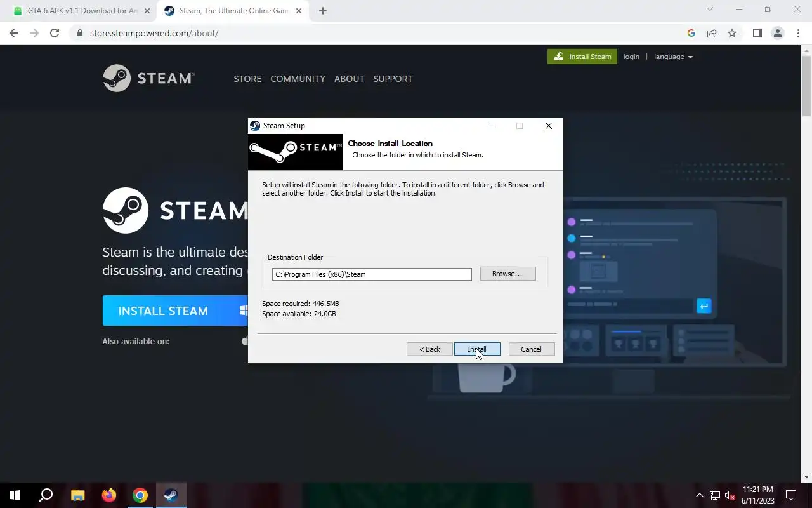Viewport: 812px width, 508px height.
Task: Expand the language dropdown
Action: point(673,57)
